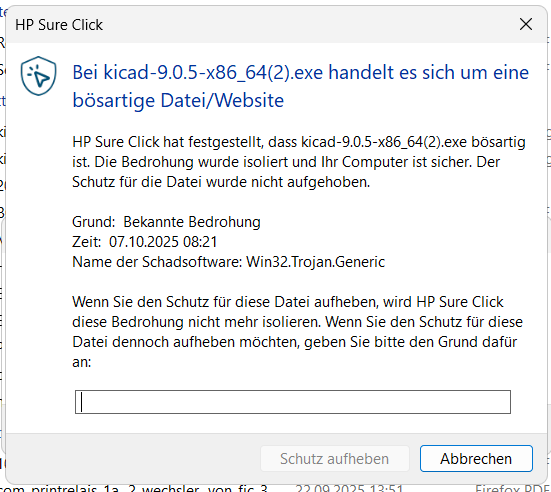551x492 pixels.
Task: Click paragraph starting 'HP Sure Click hat festgestellt'
Action: (299, 162)
